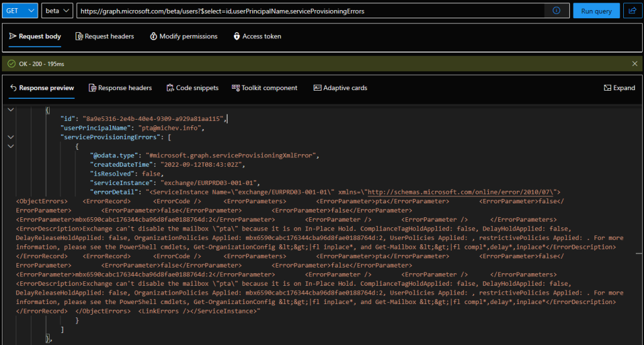Collapse the error object under serviceProvisioningErrors
The width and height of the screenshot is (644, 345).
pos(11,146)
